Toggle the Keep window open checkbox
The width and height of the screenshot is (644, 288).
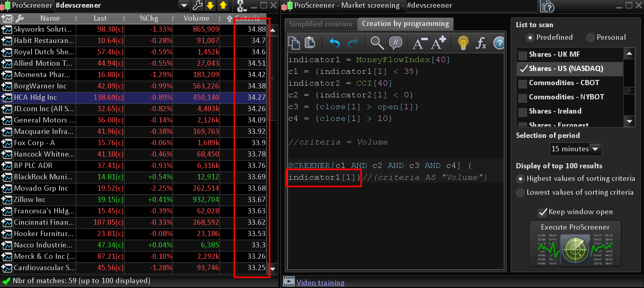tap(542, 212)
